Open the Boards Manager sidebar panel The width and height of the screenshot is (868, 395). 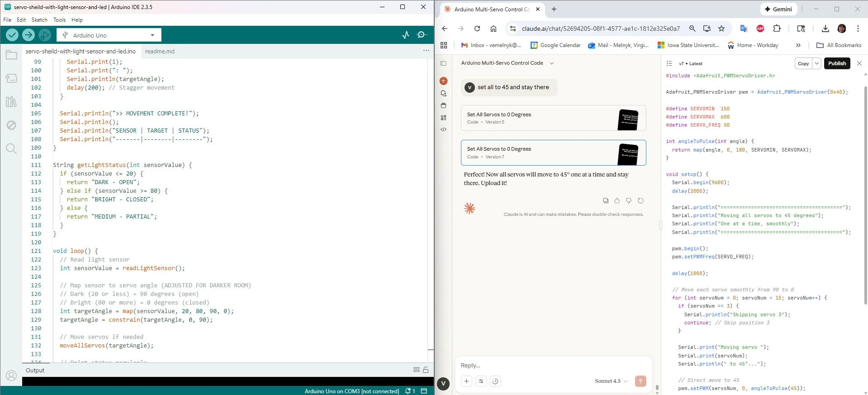pyautogui.click(x=11, y=78)
